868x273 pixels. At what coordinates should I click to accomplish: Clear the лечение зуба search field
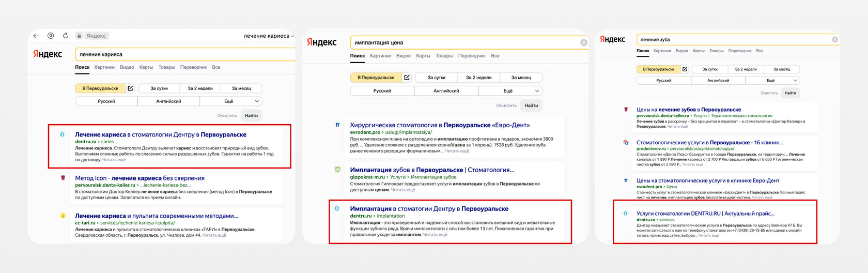point(835,39)
